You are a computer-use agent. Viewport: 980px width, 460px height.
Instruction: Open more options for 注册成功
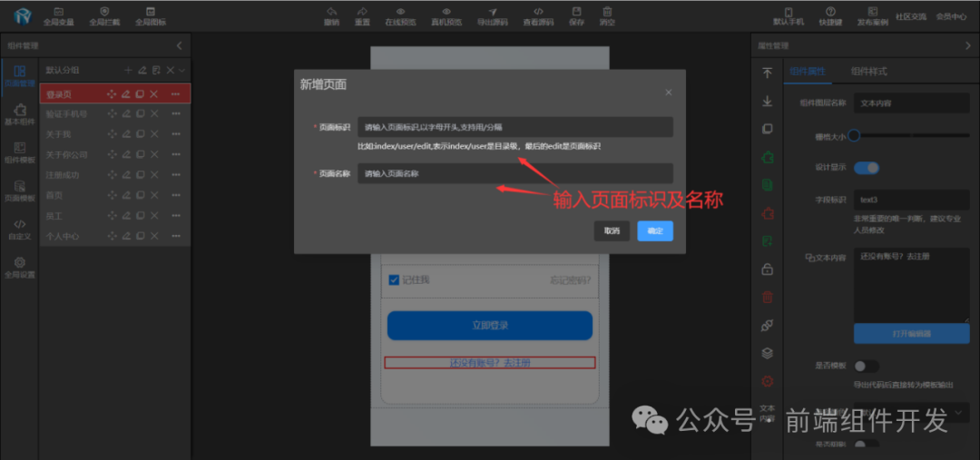[176, 175]
